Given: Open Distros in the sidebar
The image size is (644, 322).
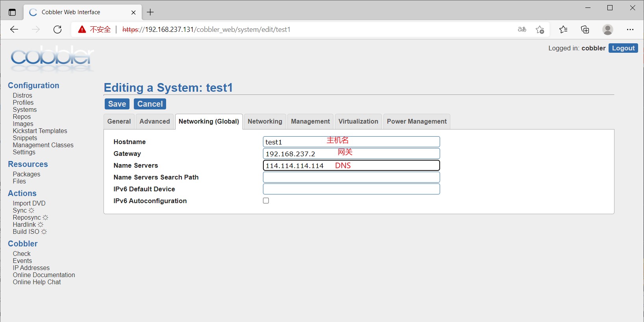Looking at the screenshot, I should coord(22,95).
